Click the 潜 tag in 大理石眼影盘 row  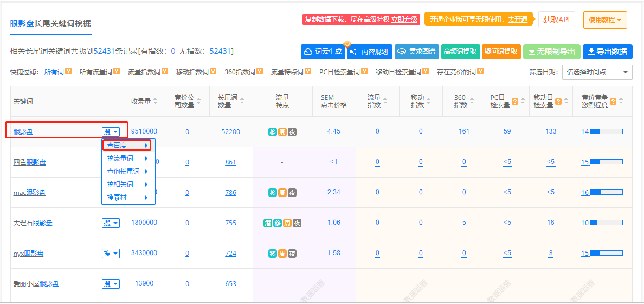point(268,223)
